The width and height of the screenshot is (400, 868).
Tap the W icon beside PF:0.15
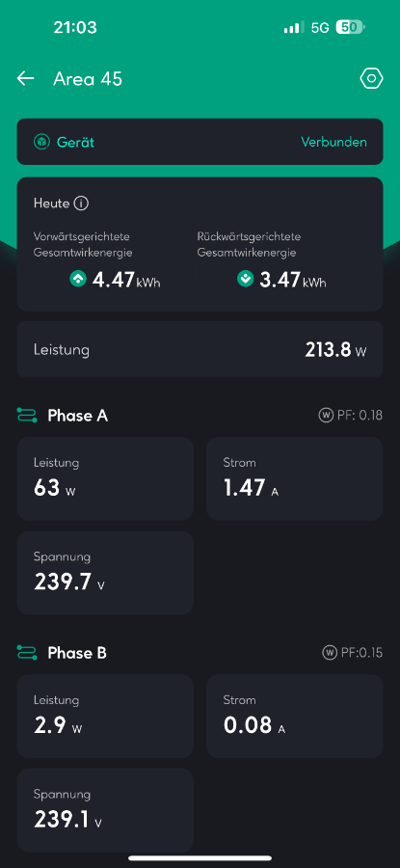[330, 653]
